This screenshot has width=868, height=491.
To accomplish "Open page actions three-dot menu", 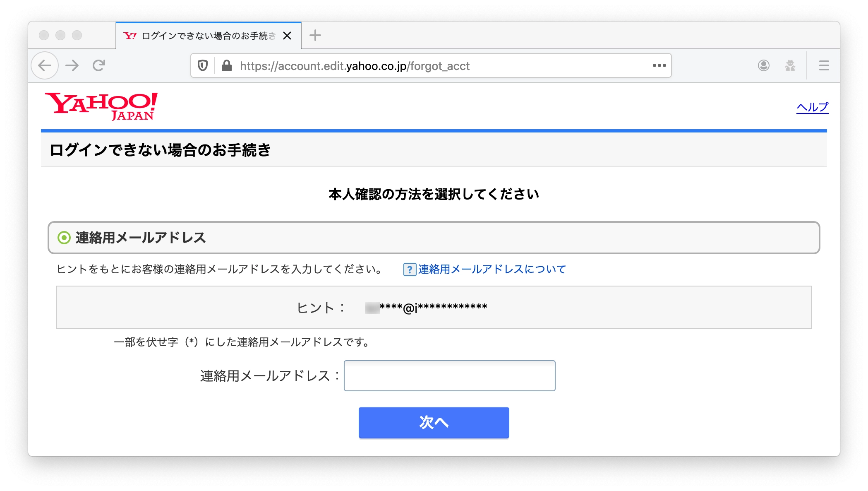I will tap(659, 66).
